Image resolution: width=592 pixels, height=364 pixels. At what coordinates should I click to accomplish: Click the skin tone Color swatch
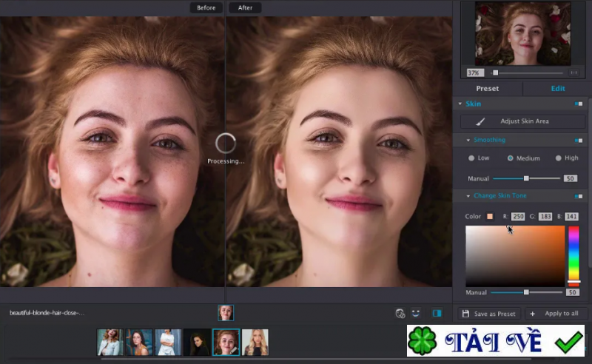click(x=490, y=217)
